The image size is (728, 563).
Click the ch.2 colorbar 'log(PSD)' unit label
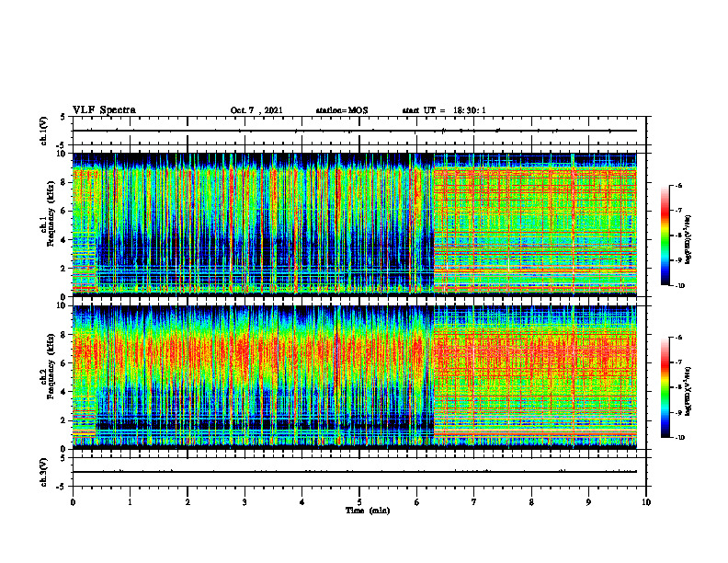pos(688,390)
